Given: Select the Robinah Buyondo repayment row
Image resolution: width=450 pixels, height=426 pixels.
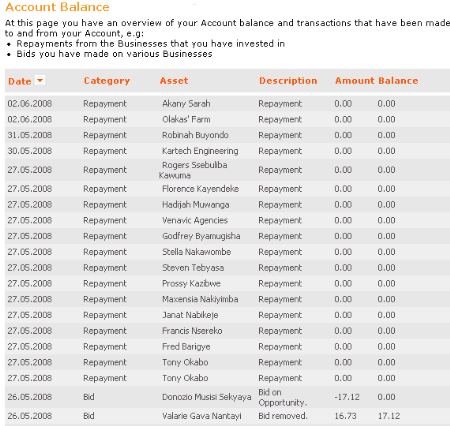Looking at the screenshot, I should click(227, 135).
